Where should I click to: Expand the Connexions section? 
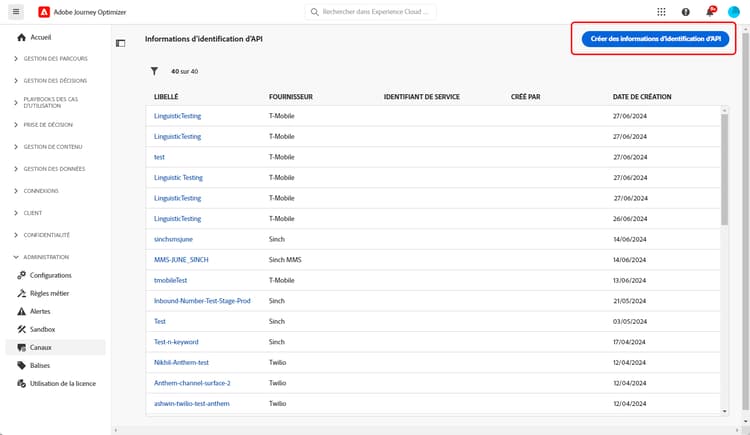(x=41, y=190)
